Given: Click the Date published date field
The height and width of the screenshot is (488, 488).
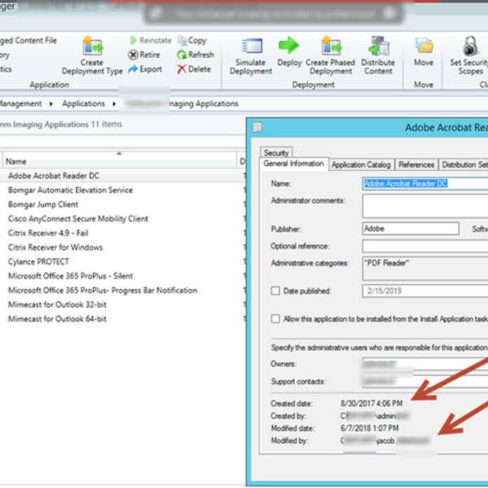Looking at the screenshot, I should 425,291.
